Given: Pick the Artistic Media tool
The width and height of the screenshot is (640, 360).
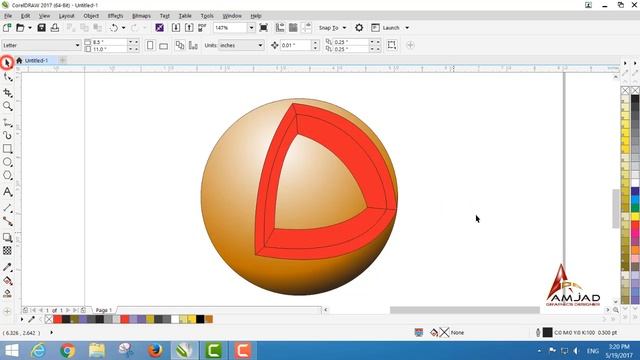Looking at the screenshot, I should 7,135.
